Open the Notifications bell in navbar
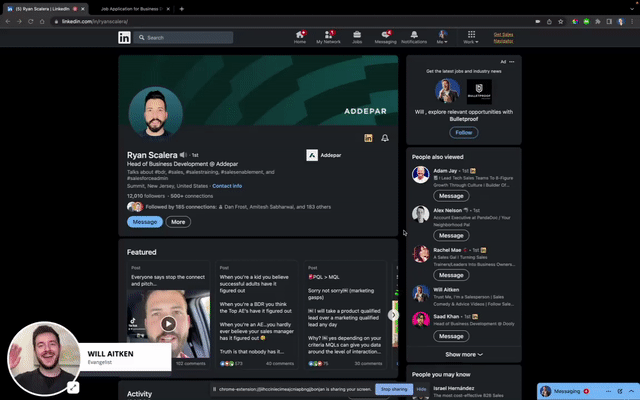Screen dimensions: 640x400 tap(414, 37)
